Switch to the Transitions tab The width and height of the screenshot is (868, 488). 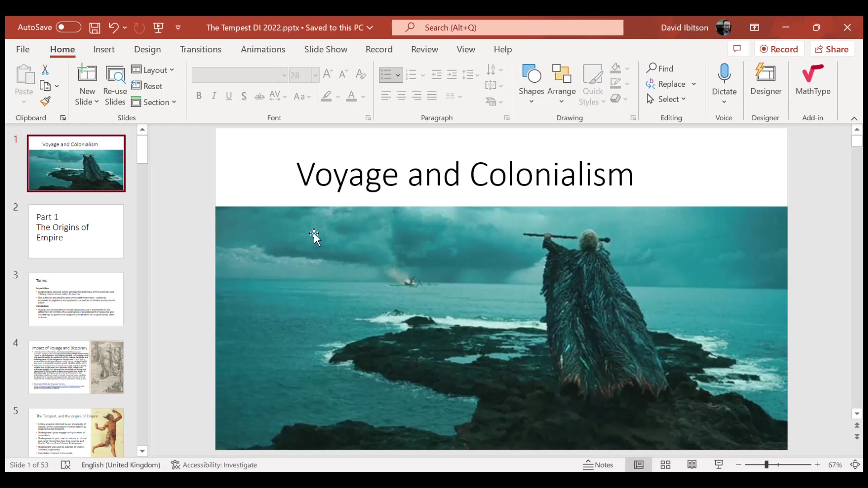[x=200, y=49]
